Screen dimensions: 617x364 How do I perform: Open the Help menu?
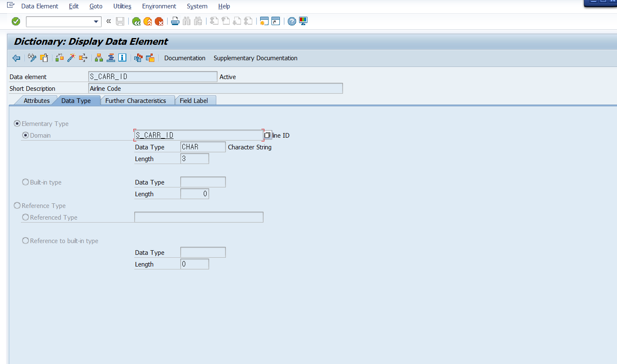tap(224, 6)
